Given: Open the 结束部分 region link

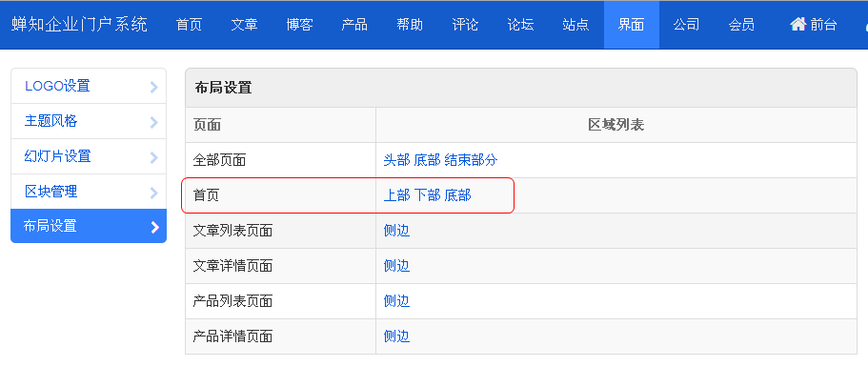Looking at the screenshot, I should pyautogui.click(x=471, y=160).
